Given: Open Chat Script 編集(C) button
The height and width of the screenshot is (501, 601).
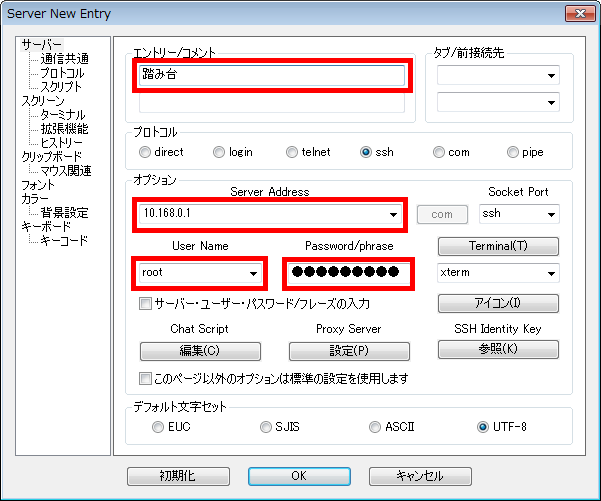Looking at the screenshot, I should [200, 351].
